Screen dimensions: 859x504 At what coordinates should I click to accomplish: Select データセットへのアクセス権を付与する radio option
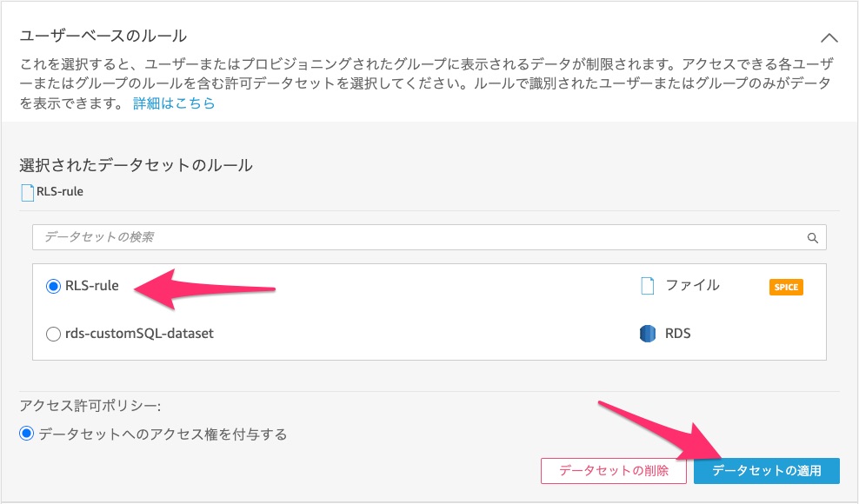(x=26, y=434)
